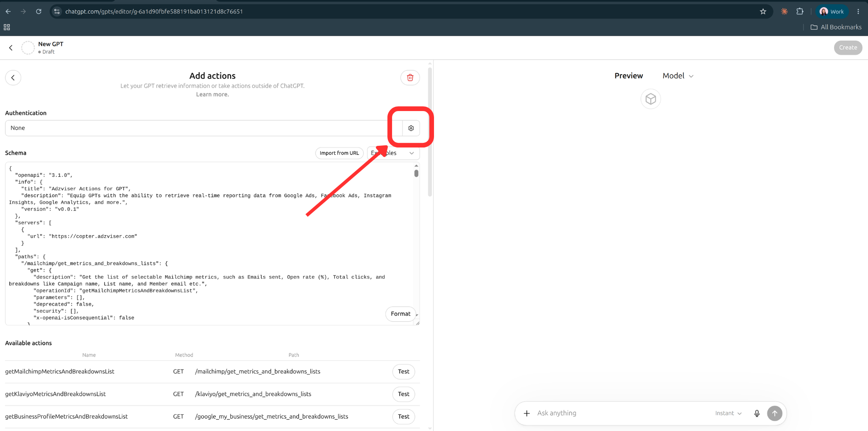868x431 pixels.
Task: Return to previous page via header chevron
Action: coord(11,47)
